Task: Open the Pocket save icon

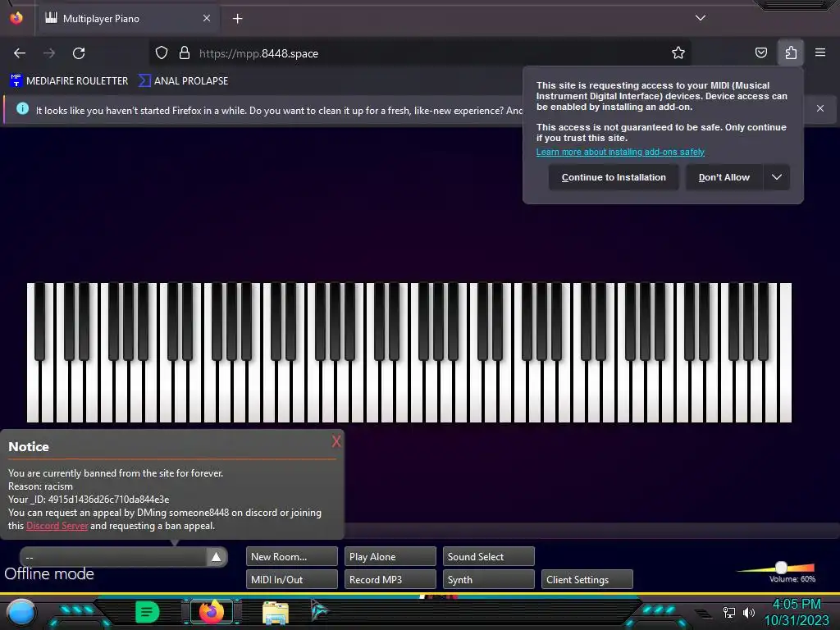Action: pyautogui.click(x=760, y=52)
